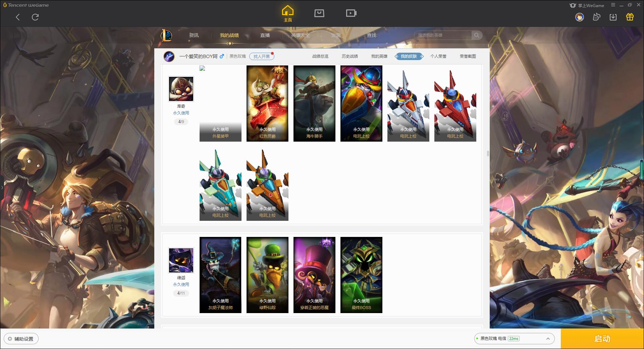Open the yellow gift box icon
The height and width of the screenshot is (349, 644).
tap(630, 17)
